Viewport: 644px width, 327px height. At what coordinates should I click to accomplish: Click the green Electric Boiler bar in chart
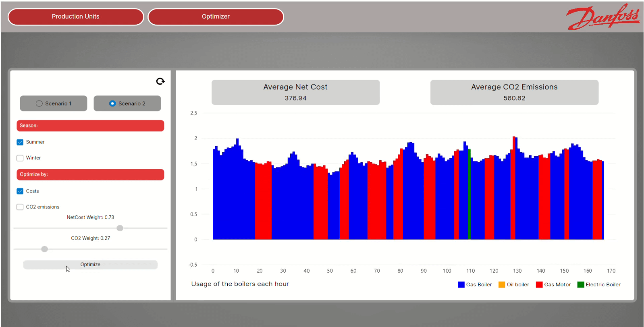coord(469,193)
